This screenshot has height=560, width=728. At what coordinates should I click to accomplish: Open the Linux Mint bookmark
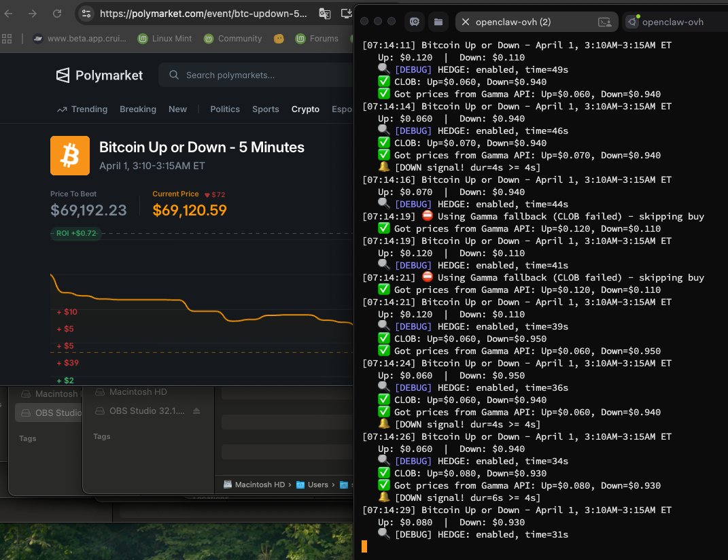[x=164, y=39]
